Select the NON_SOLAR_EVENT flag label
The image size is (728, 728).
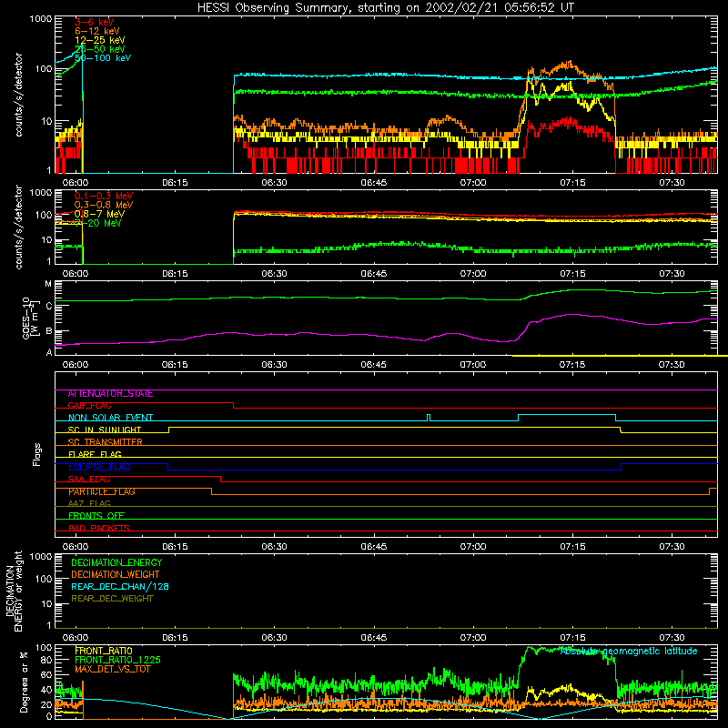[110, 418]
